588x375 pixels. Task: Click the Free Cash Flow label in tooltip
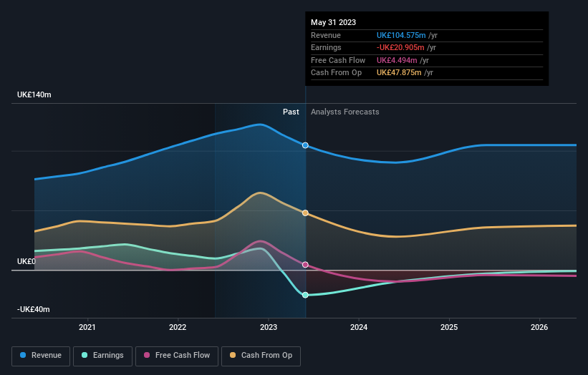(338, 60)
